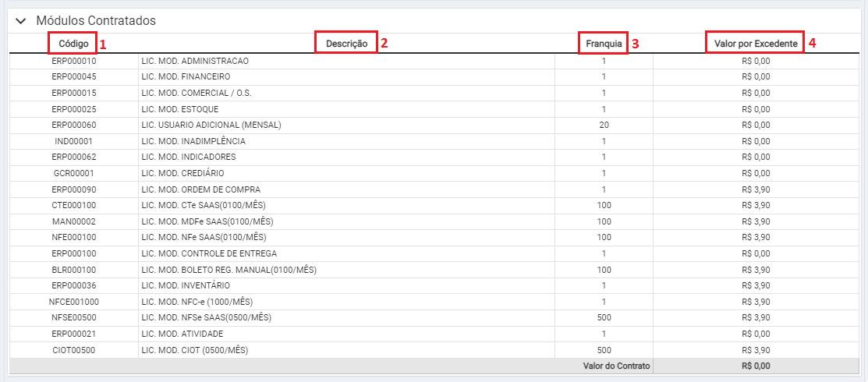Select code cell ERP000100
Viewport: 868px width, 382px height.
73,253
